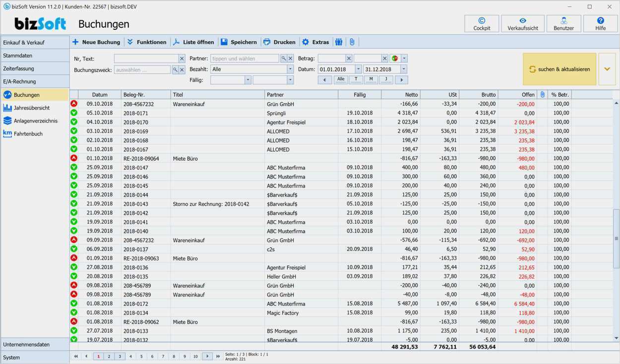Expand the Bezahlt dropdown
The height and width of the screenshot is (364, 620).
click(290, 69)
